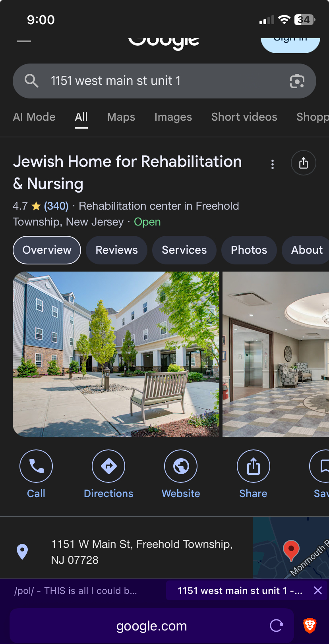Viewport: 329px width, 644px height.
Task: Select the Reviews chip
Action: pyautogui.click(x=117, y=250)
